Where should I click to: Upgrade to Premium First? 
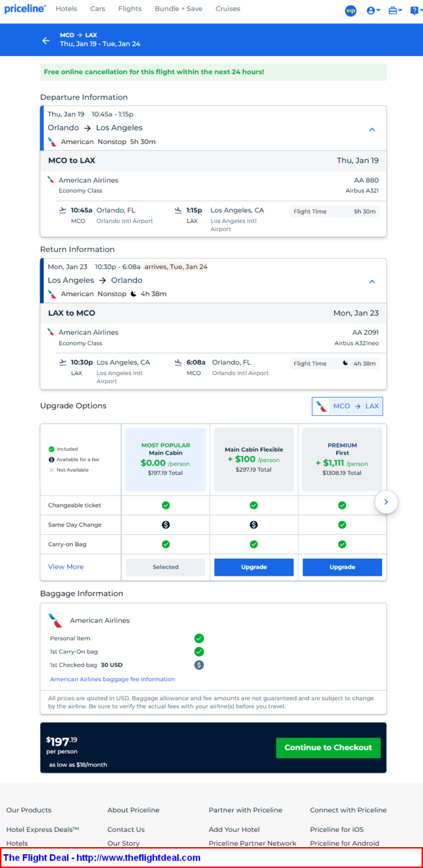[x=342, y=567]
